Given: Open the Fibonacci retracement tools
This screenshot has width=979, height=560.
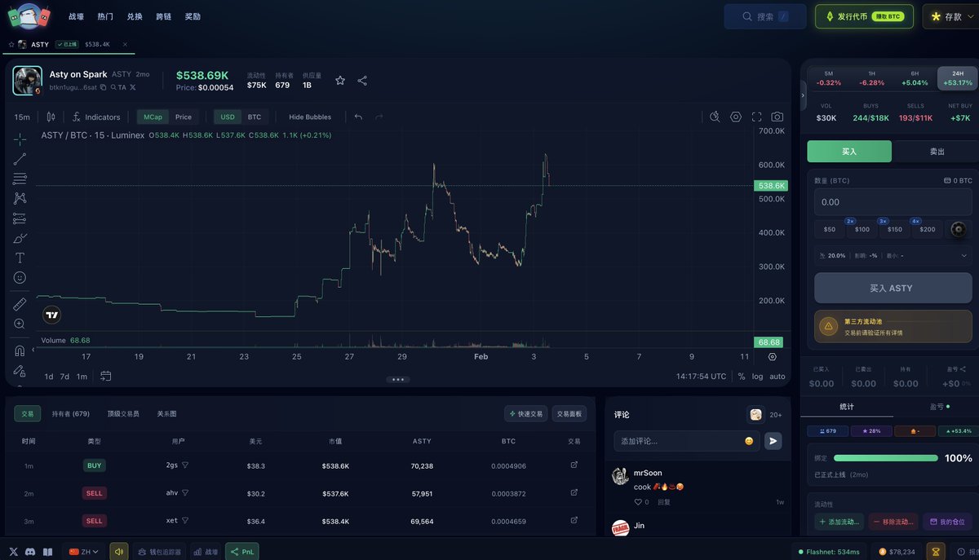Looking at the screenshot, I should (x=20, y=179).
